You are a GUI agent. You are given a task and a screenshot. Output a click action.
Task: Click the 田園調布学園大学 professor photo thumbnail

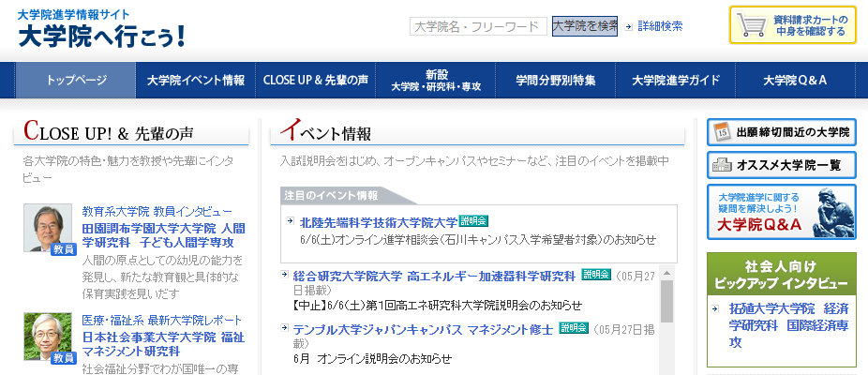tap(48, 228)
